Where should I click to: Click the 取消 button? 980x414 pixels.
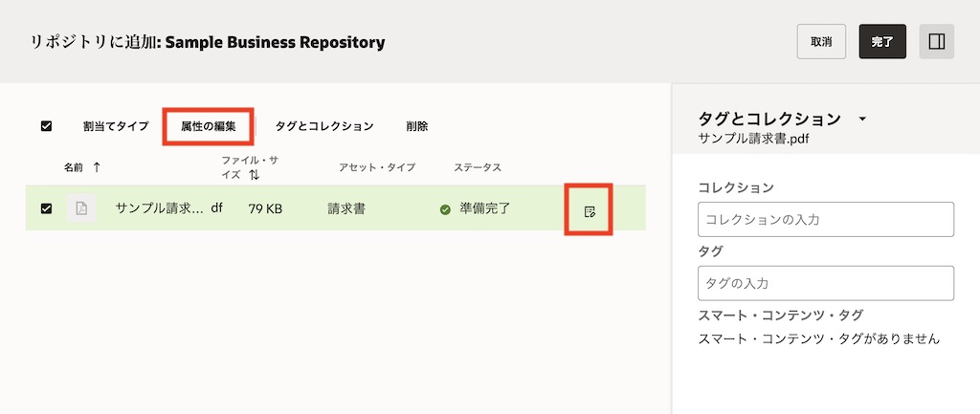click(821, 42)
